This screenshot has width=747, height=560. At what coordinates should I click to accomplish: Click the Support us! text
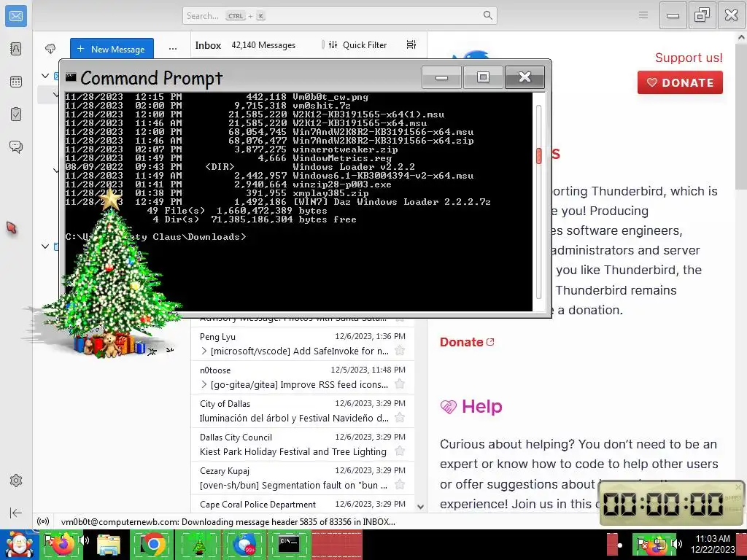[x=689, y=58]
